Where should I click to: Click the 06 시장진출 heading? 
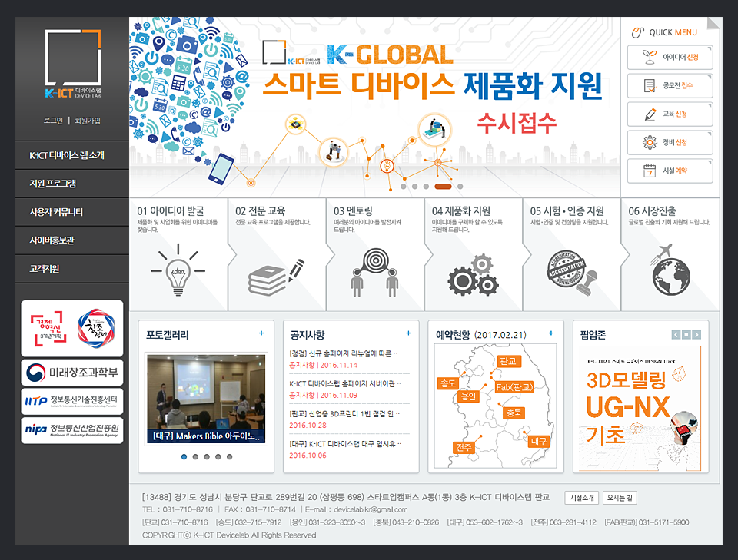(x=653, y=210)
